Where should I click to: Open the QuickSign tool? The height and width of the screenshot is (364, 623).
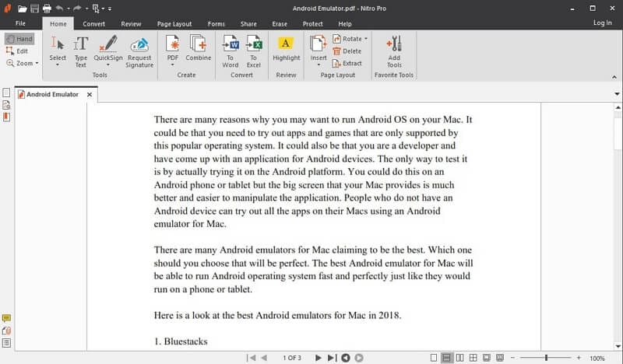click(108, 51)
